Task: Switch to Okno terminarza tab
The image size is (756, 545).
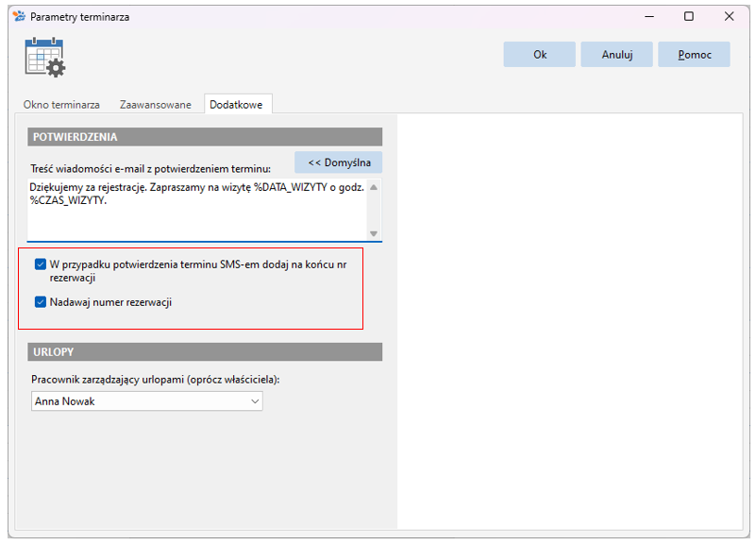Action: (x=61, y=105)
